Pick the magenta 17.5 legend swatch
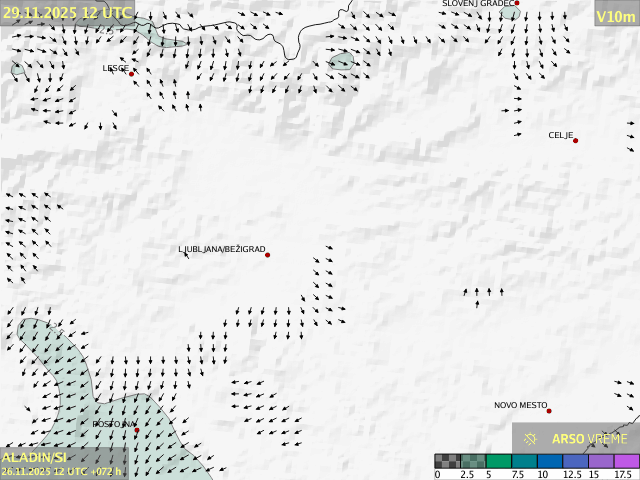The width and height of the screenshot is (640, 480). (626, 461)
